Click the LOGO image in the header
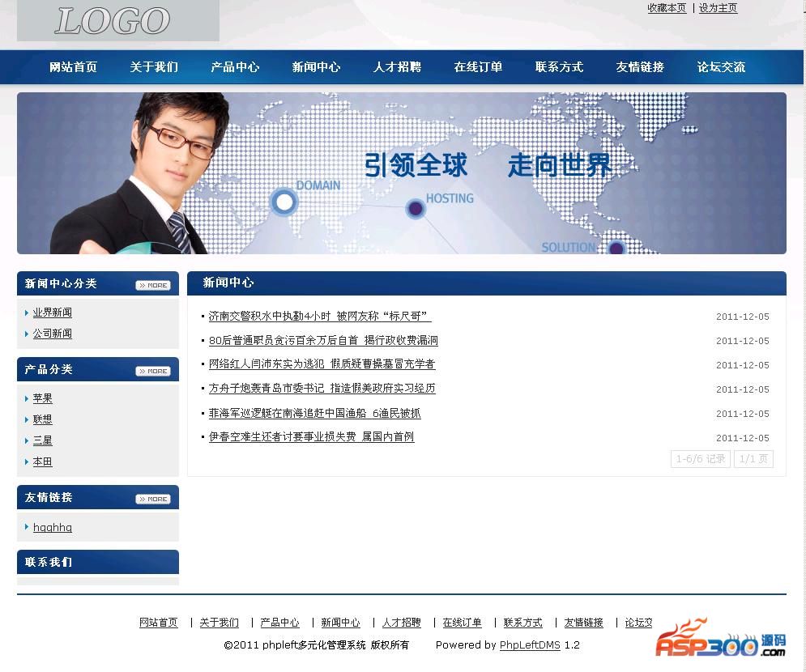The width and height of the screenshot is (806, 672). (x=118, y=20)
